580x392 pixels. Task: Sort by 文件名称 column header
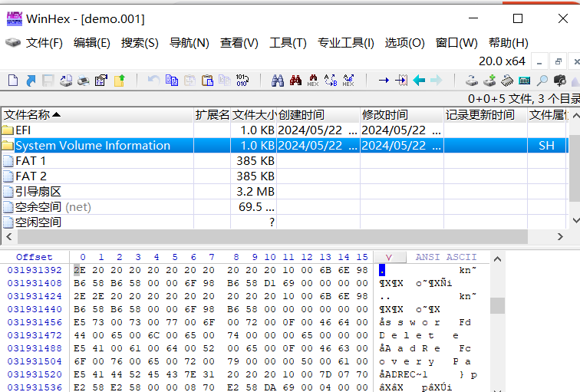pos(97,115)
